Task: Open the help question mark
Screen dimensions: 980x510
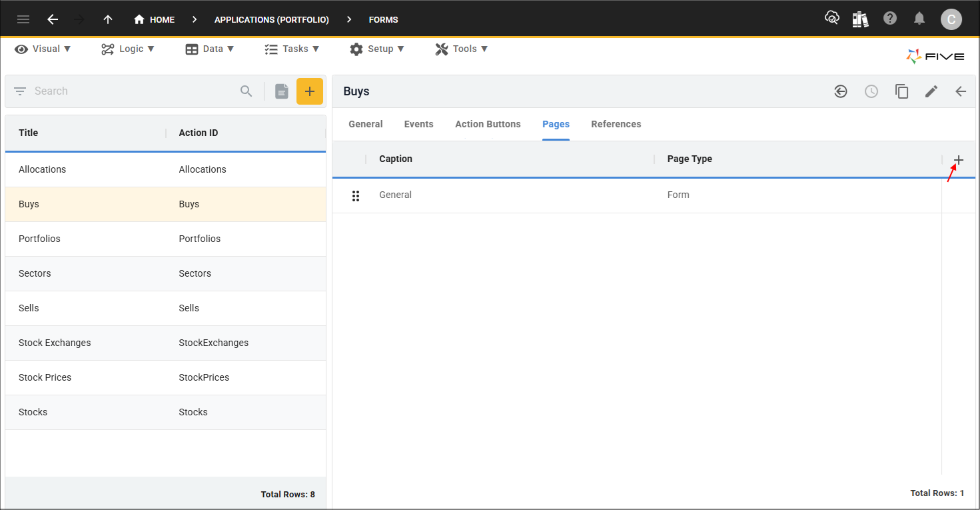Action: coord(890,19)
